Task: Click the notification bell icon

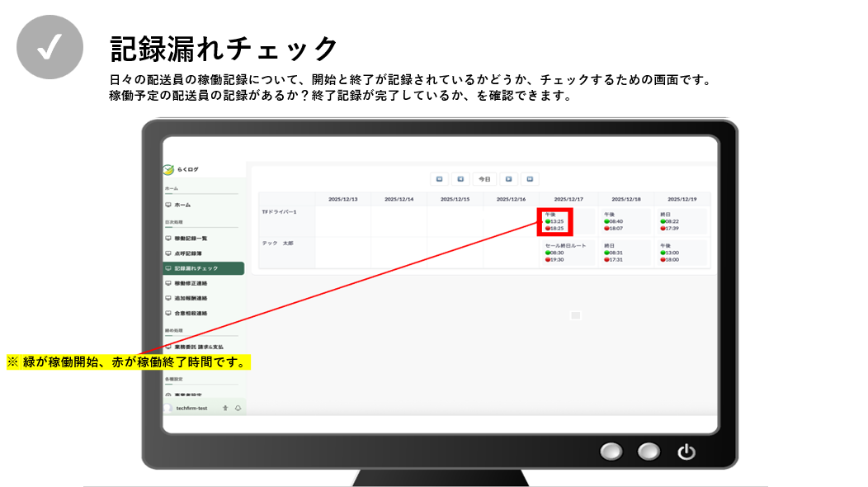Action: tap(238, 408)
